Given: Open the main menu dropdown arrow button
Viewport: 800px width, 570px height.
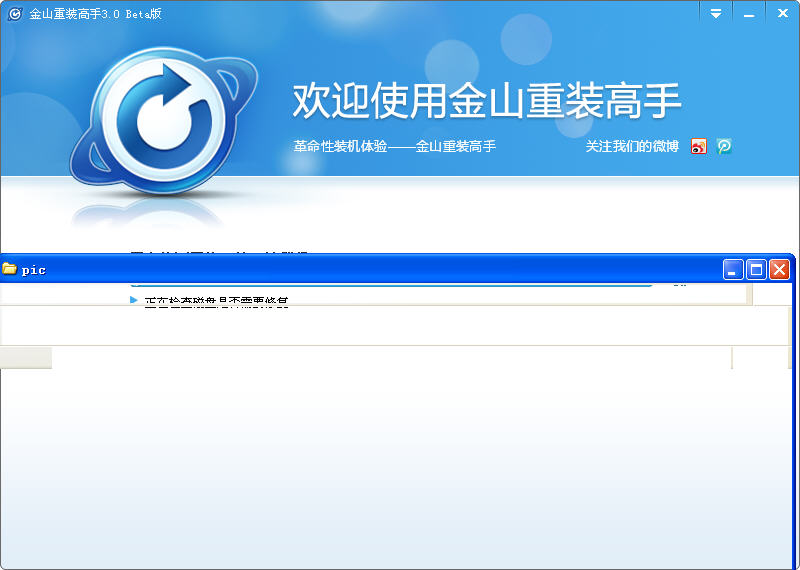Looking at the screenshot, I should tap(715, 13).
